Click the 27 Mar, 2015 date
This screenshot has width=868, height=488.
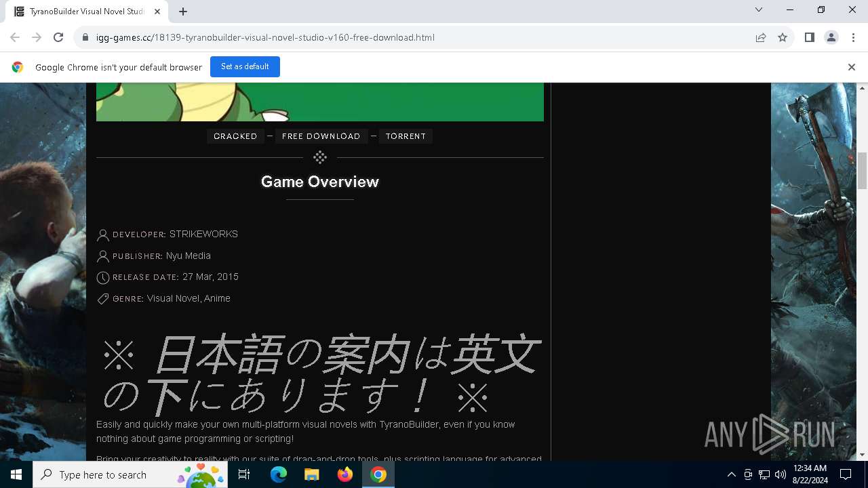(210, 277)
